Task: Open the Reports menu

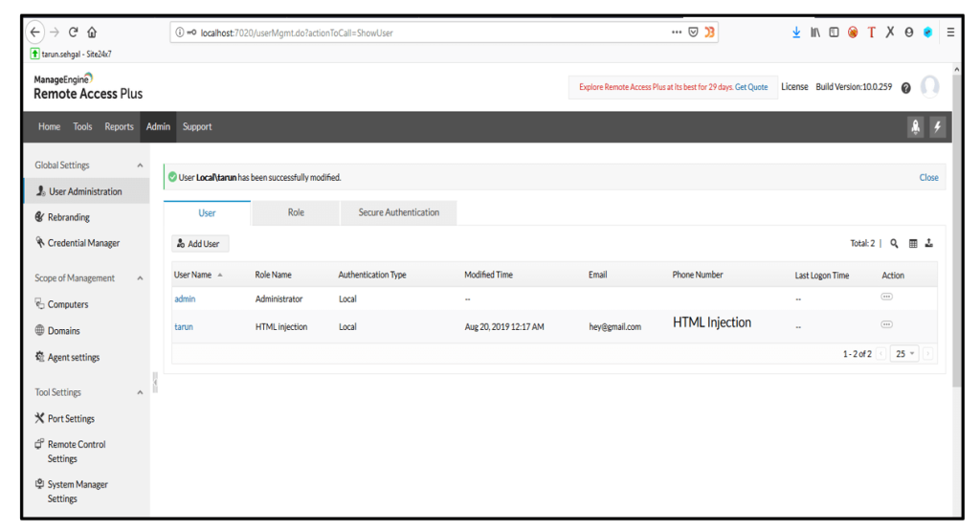Action: [120, 127]
